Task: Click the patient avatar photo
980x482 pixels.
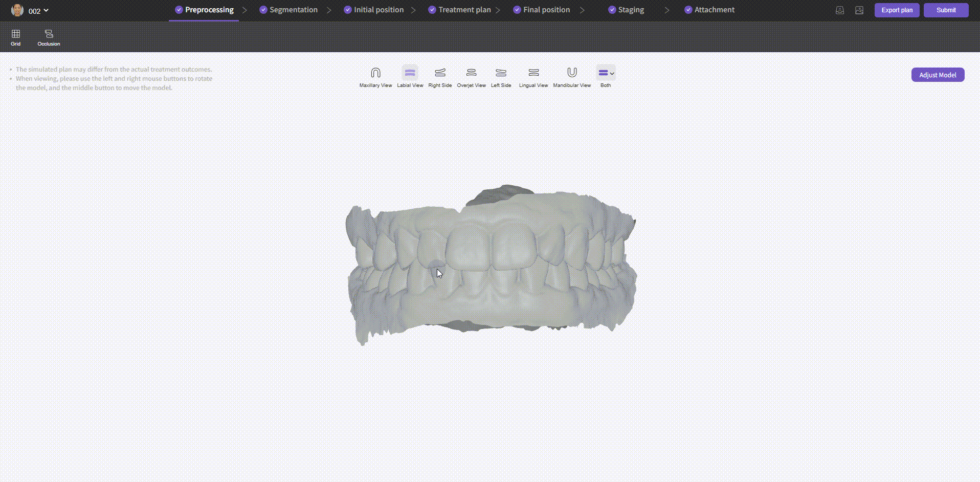Action: 17,10
